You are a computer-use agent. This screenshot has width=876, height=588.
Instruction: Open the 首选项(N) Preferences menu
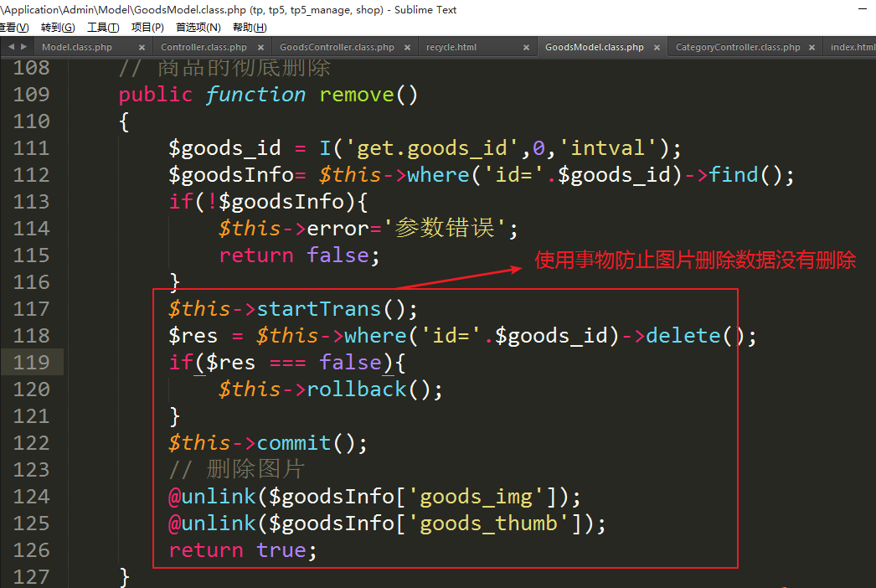198,28
